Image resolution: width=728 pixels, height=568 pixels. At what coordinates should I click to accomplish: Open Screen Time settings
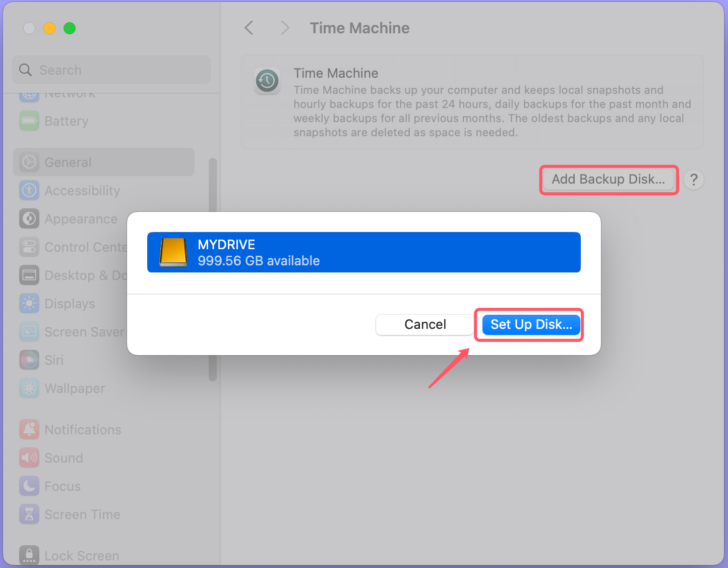click(x=82, y=514)
